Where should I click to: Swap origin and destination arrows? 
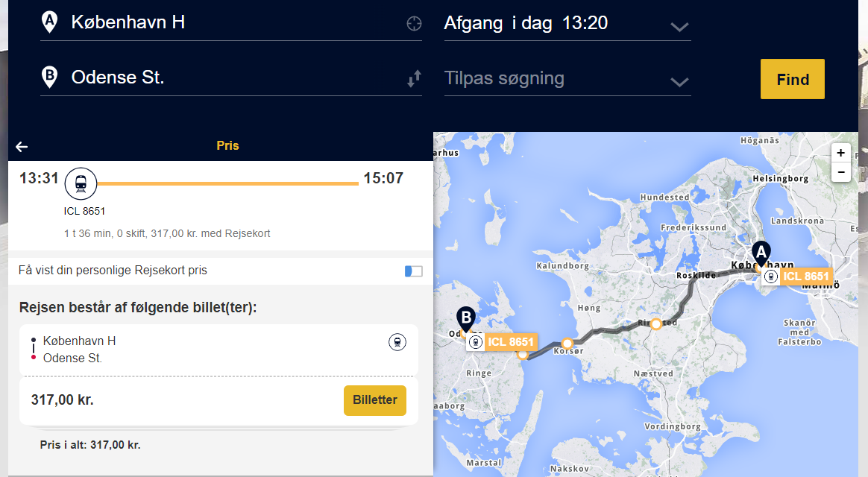click(414, 78)
